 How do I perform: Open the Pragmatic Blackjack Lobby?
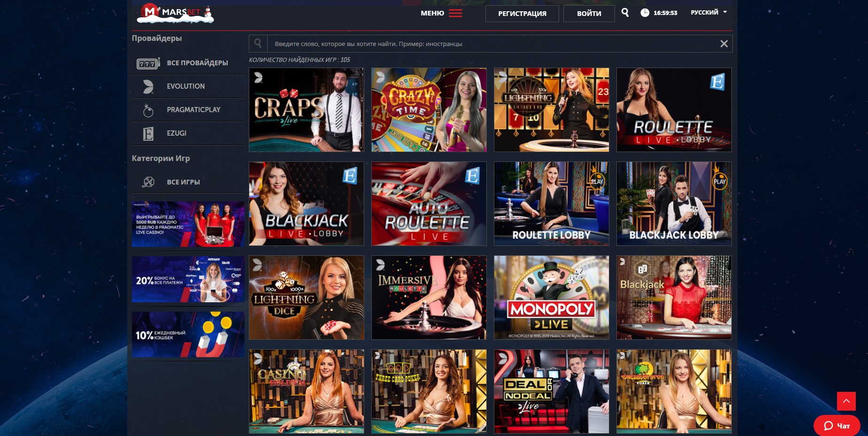click(674, 204)
